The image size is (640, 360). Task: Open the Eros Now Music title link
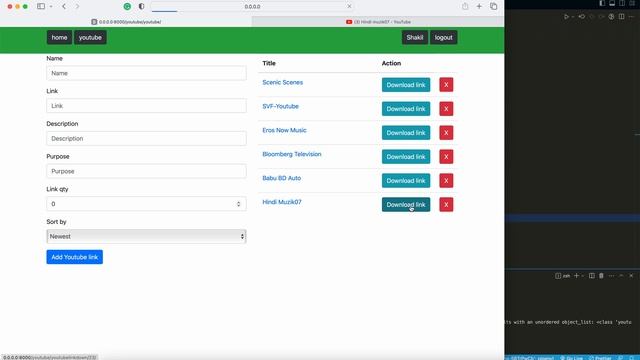tap(284, 130)
